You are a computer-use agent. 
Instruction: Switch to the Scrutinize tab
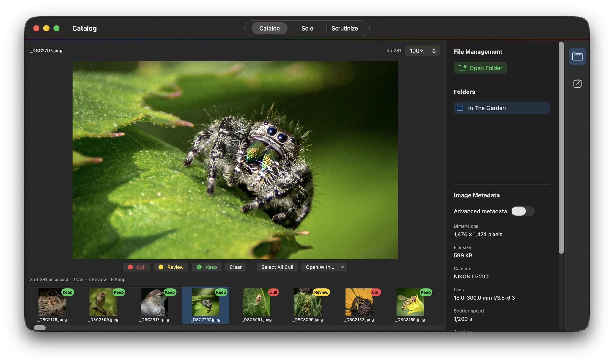coord(344,28)
